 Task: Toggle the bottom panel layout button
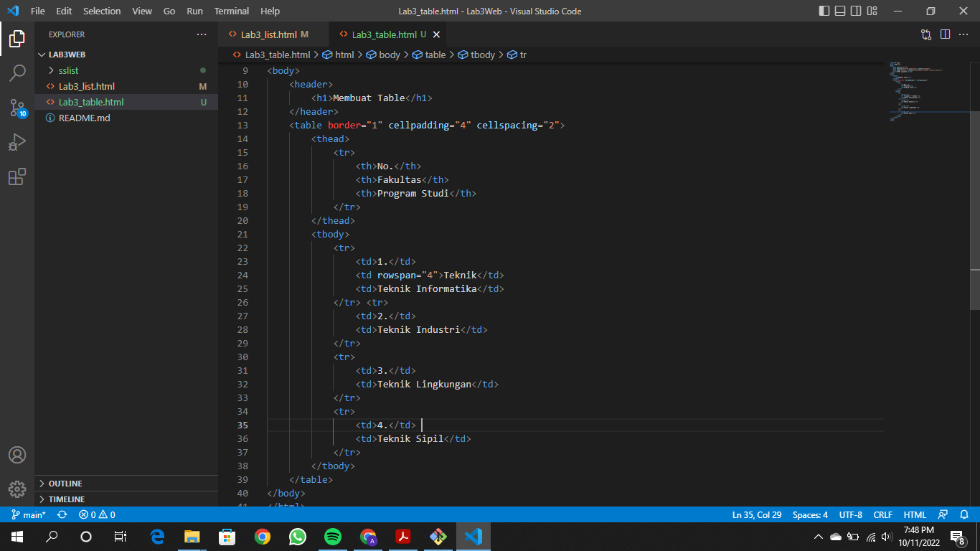[840, 11]
